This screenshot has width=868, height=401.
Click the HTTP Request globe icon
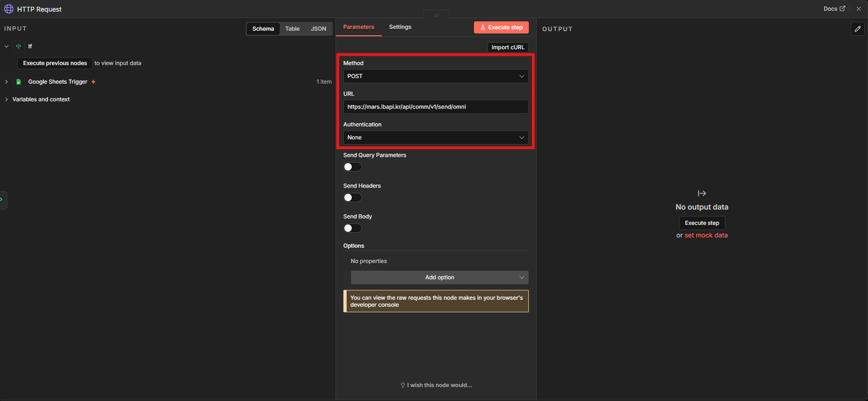[x=9, y=9]
